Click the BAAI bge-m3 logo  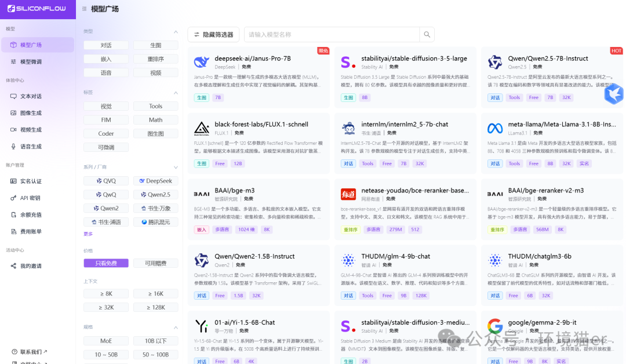[x=202, y=194]
